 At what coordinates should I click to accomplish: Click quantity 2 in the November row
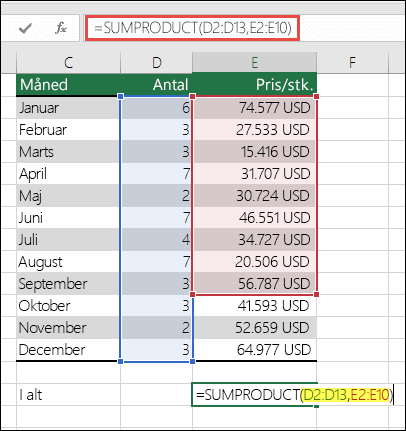[x=156, y=328]
